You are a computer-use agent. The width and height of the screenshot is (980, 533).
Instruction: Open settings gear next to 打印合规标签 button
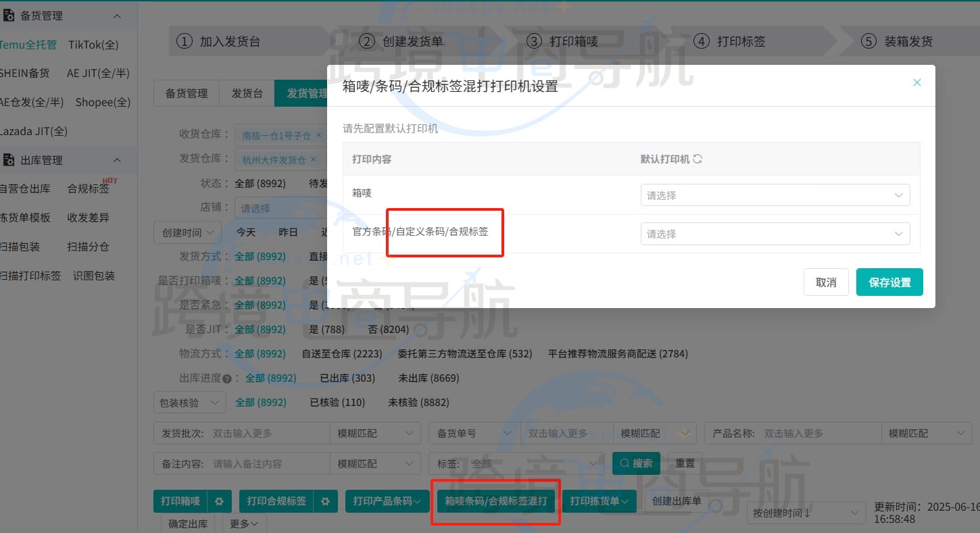pos(327,501)
